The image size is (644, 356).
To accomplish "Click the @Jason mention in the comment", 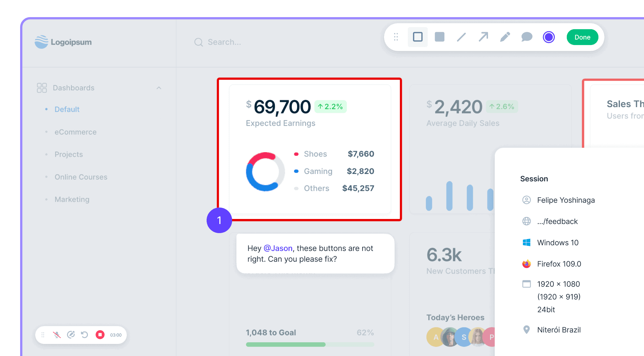I will coord(278,248).
